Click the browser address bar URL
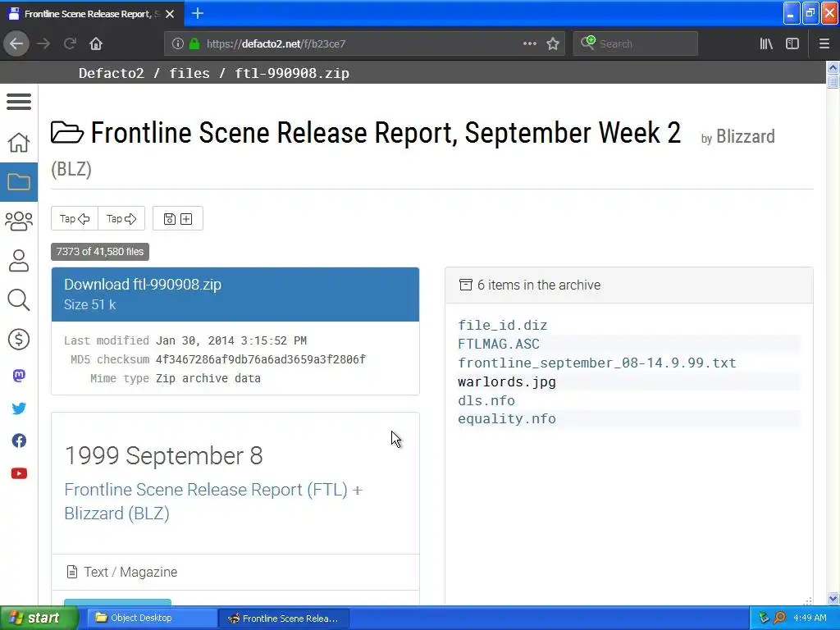The width and height of the screenshot is (840, 630). 276,44
